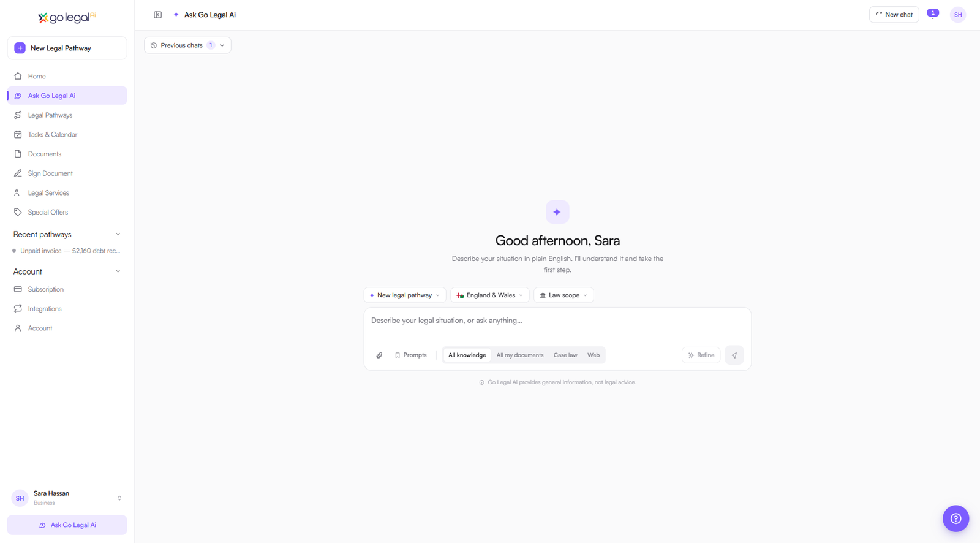Click the Special Offers tag icon
980x543 pixels.
point(18,212)
